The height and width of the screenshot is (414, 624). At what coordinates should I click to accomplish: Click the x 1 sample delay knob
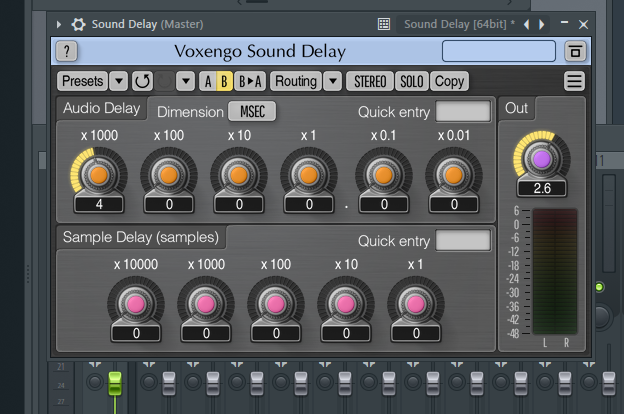(x=416, y=304)
